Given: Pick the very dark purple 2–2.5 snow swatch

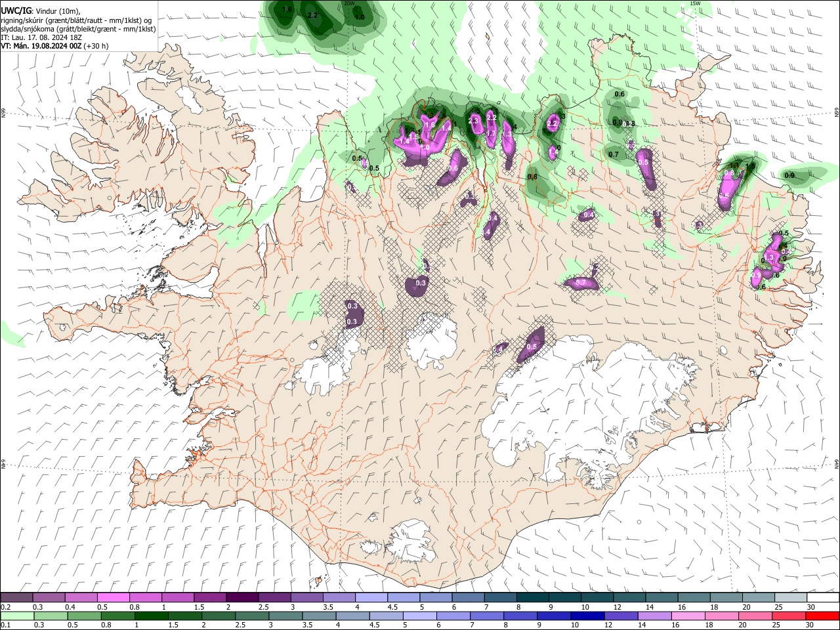Looking at the screenshot, I should pos(242,598).
